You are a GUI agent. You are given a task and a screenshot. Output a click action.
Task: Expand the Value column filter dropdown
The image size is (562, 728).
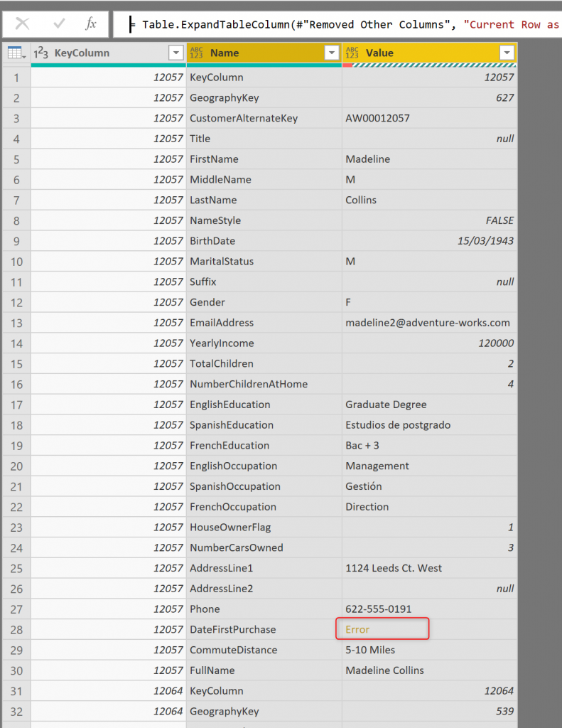tap(506, 53)
